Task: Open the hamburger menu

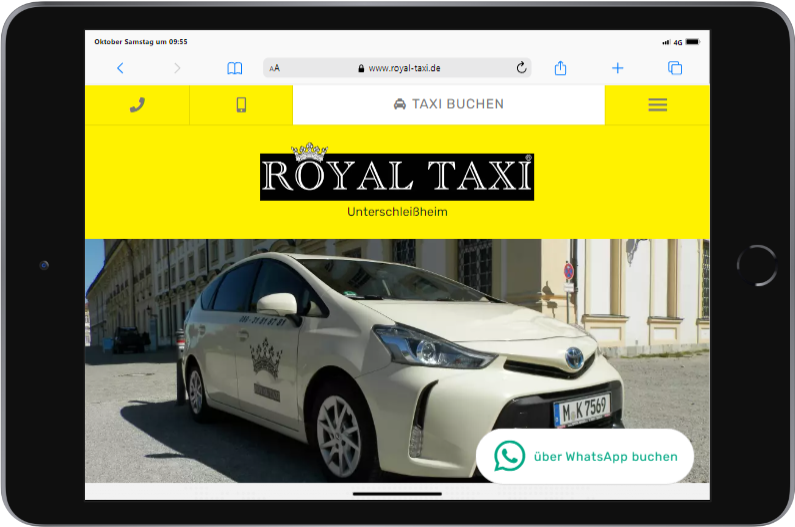Action: coord(658,104)
